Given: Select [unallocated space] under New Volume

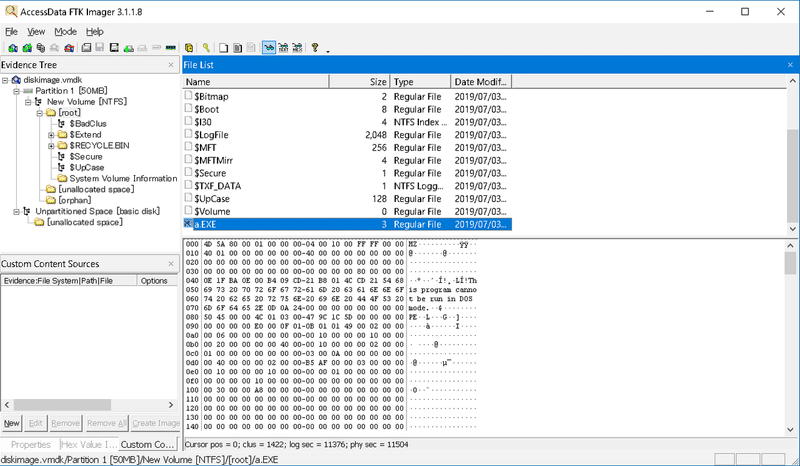Looking at the screenshot, I should coord(96,189).
